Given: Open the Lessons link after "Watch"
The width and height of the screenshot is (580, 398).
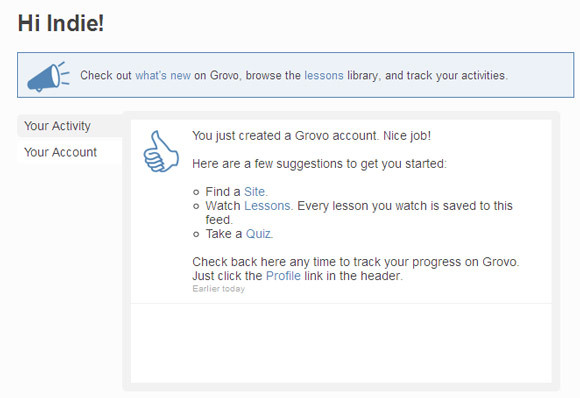Looking at the screenshot, I should pyautogui.click(x=267, y=206).
